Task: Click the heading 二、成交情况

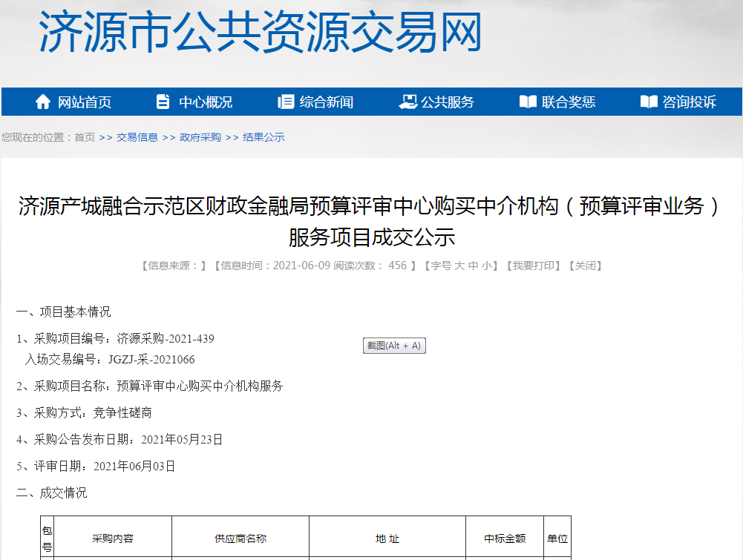Action: tap(52, 493)
